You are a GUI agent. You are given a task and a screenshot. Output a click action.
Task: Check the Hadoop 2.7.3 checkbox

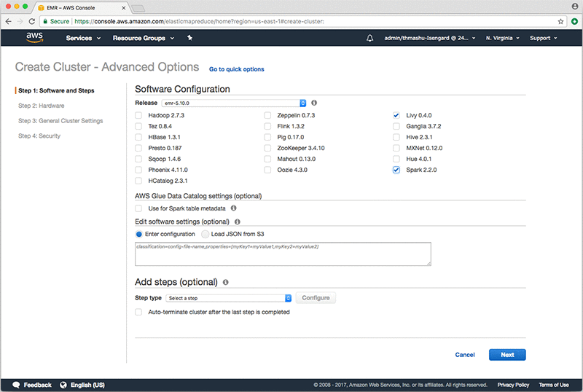(x=138, y=115)
